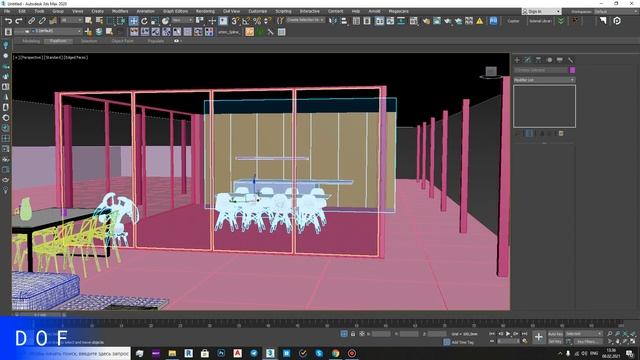Open the Scripting menu

click(x=283, y=11)
